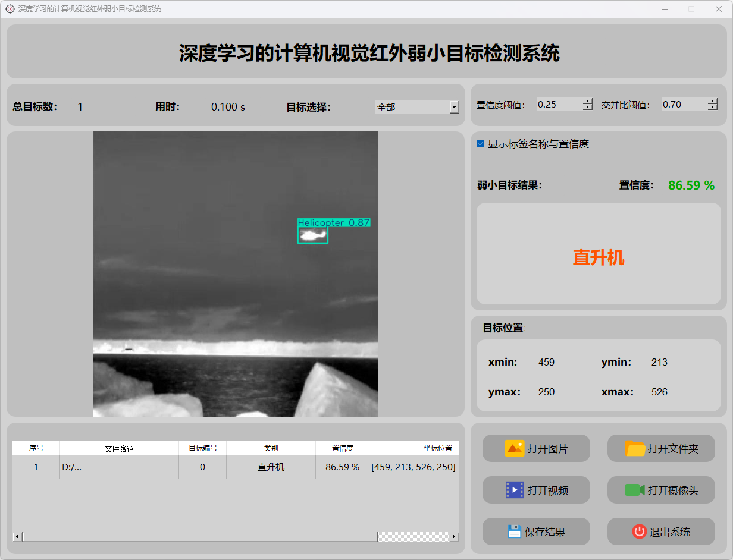733x560 pixels.
Task: Select the first result row with 直升机
Action: (x=271, y=467)
